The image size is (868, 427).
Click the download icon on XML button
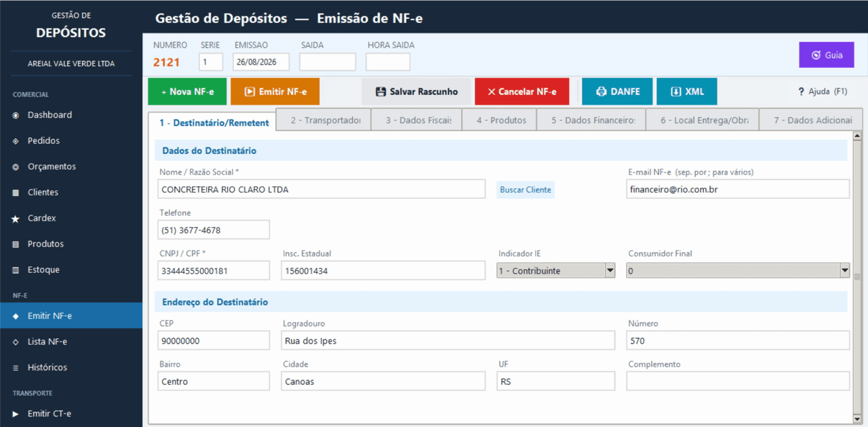[x=675, y=92]
